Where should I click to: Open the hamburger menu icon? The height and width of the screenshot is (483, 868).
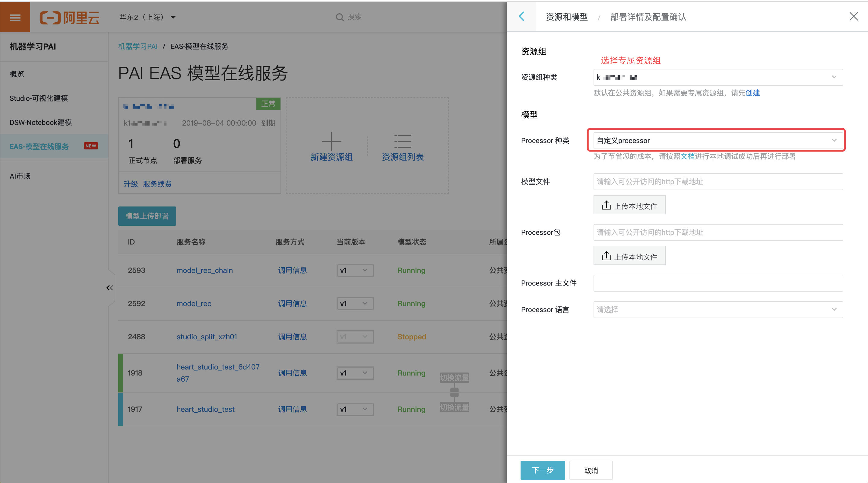(15, 17)
